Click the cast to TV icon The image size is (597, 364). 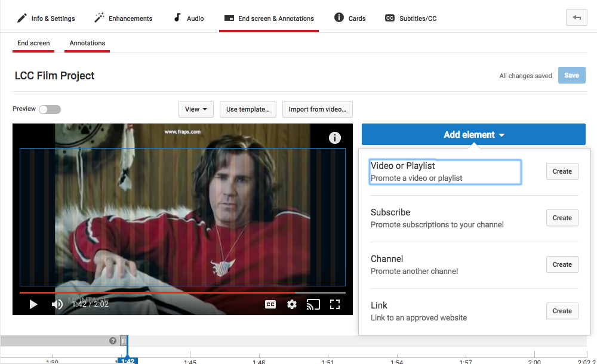point(313,304)
